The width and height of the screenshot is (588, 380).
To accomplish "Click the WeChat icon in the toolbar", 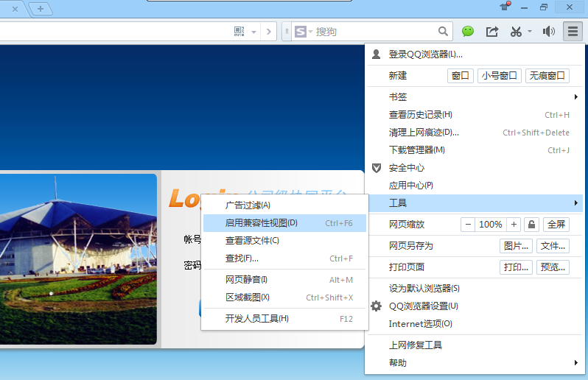I will [468, 32].
